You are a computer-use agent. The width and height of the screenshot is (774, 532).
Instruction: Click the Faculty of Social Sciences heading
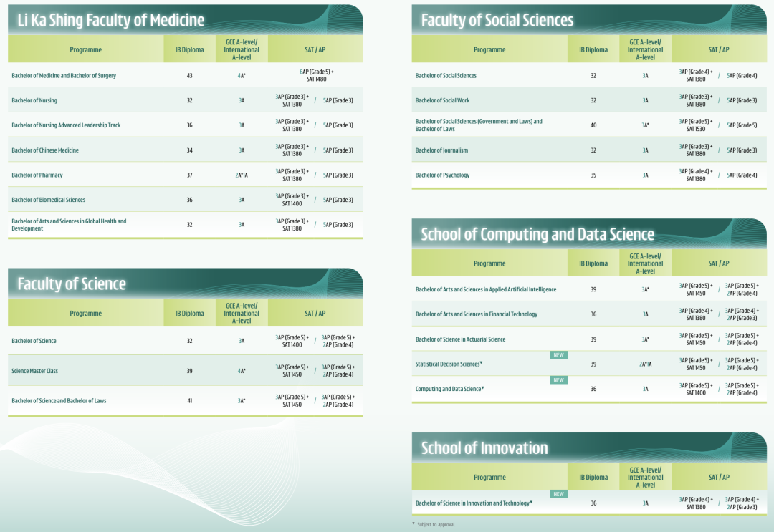pos(497,21)
